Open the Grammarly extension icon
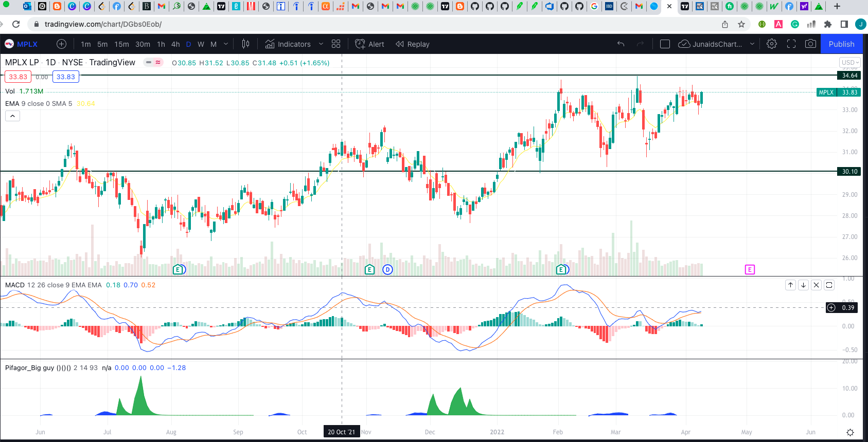Viewport: 868px width, 442px height. pyautogui.click(x=795, y=24)
